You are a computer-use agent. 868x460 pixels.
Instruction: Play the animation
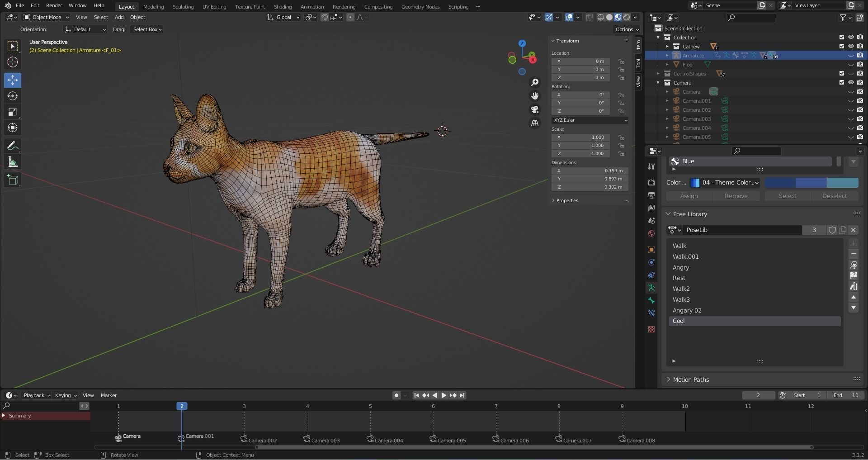click(x=443, y=395)
